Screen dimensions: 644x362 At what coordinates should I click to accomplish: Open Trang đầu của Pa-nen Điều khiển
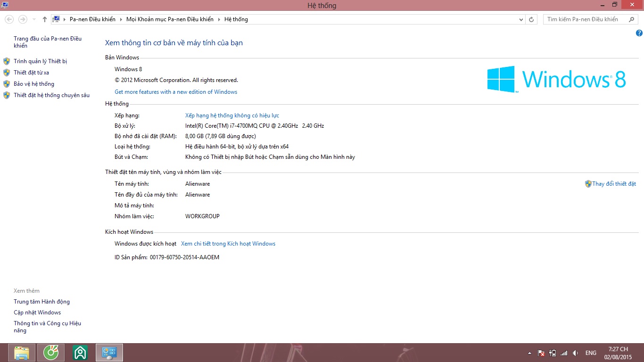[48, 42]
